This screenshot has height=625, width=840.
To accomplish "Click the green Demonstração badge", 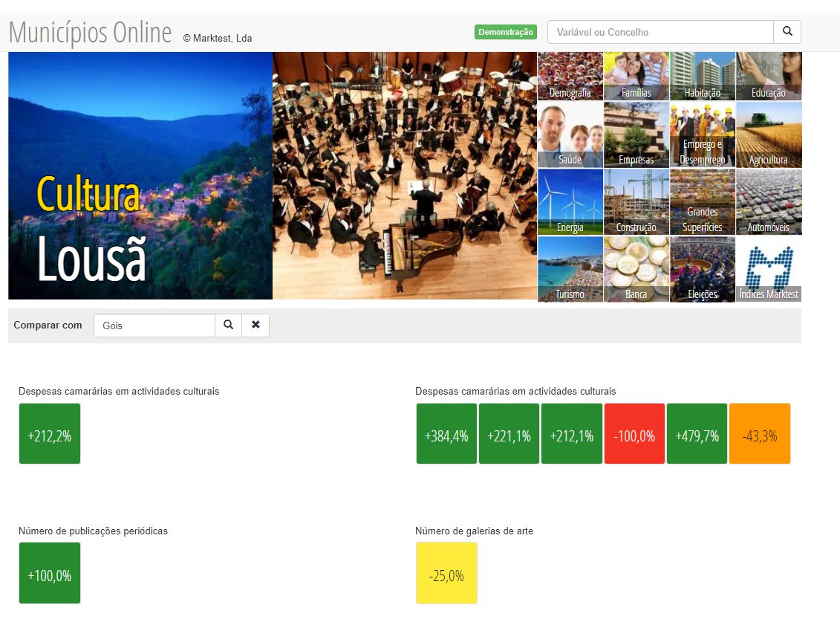I will 505,32.
